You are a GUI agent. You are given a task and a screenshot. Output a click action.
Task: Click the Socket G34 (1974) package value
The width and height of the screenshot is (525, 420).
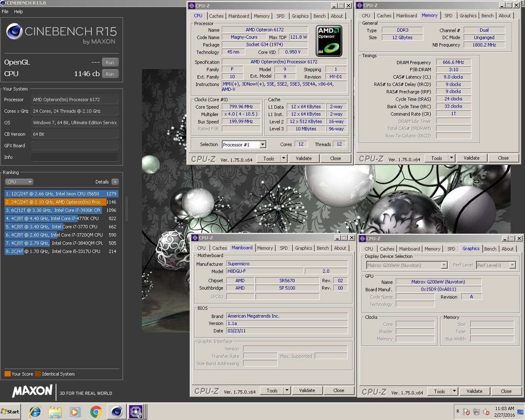(x=265, y=44)
